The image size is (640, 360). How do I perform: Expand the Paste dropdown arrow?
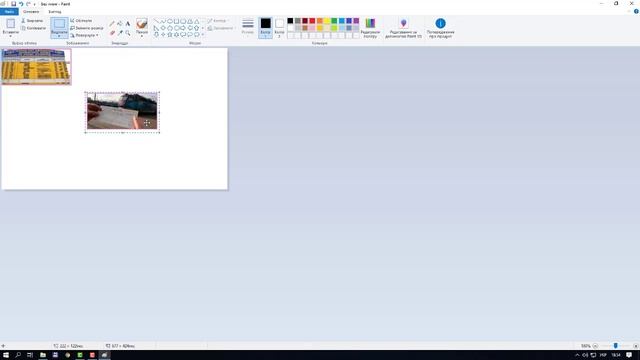click(11, 36)
